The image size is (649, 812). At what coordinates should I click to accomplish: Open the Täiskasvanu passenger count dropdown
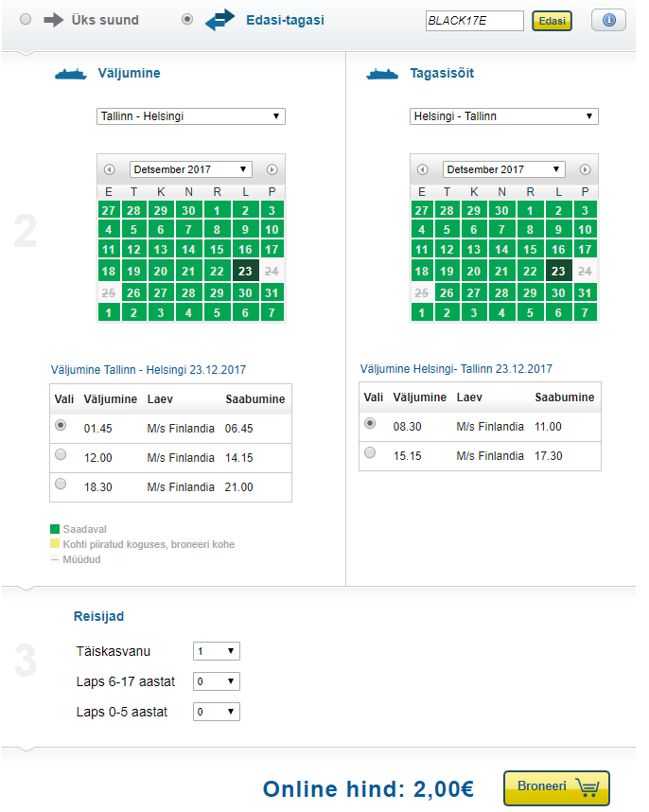point(217,651)
